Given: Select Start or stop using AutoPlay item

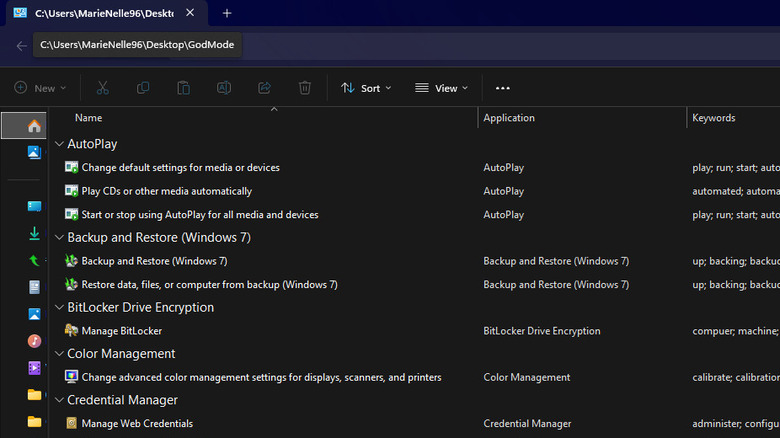Looking at the screenshot, I should (x=200, y=215).
